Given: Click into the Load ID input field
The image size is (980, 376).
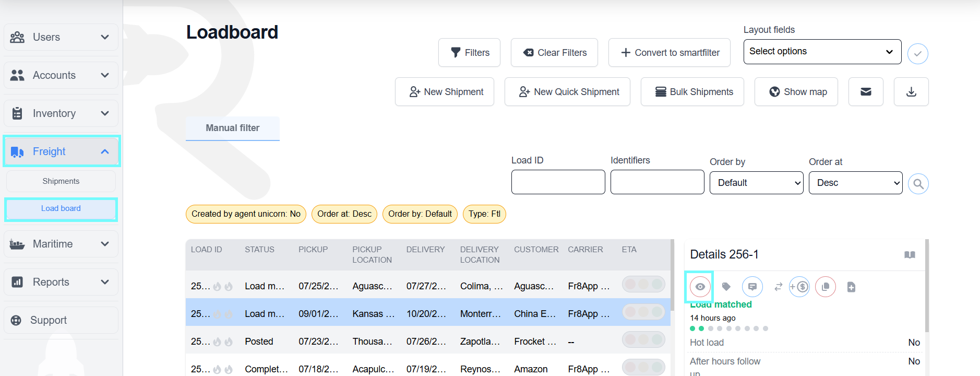Looking at the screenshot, I should (558, 182).
